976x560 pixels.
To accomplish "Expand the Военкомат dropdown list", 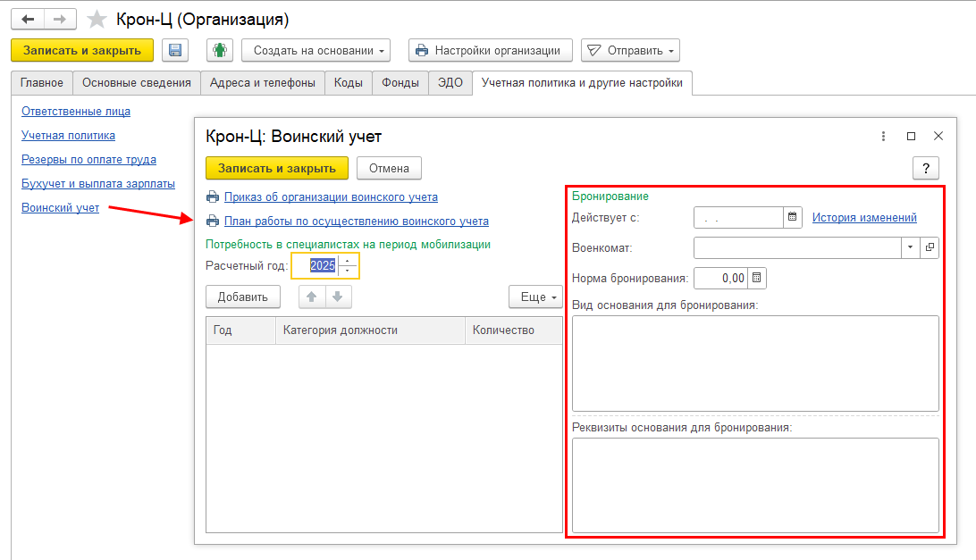I will point(910,247).
